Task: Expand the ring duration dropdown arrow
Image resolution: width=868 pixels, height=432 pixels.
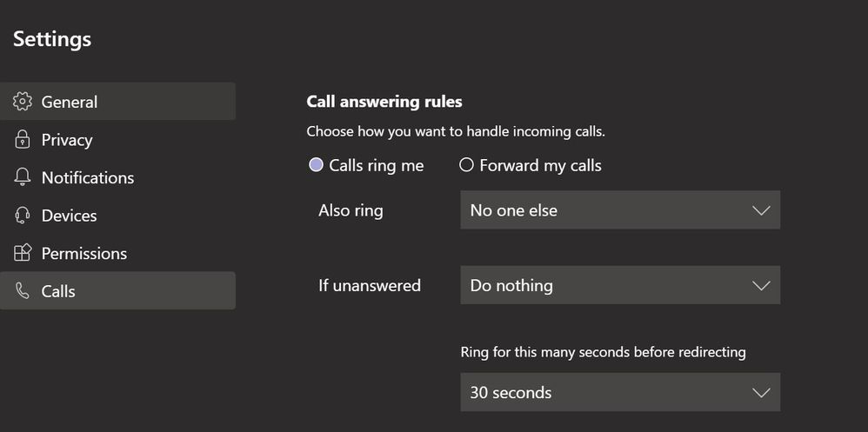Action: pyautogui.click(x=760, y=392)
